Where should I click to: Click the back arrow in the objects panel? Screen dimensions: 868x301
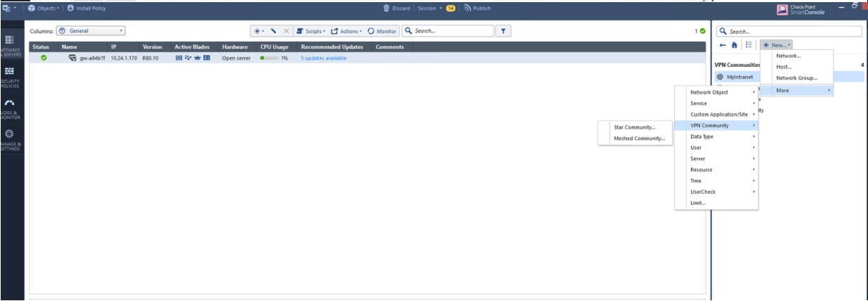(723, 44)
